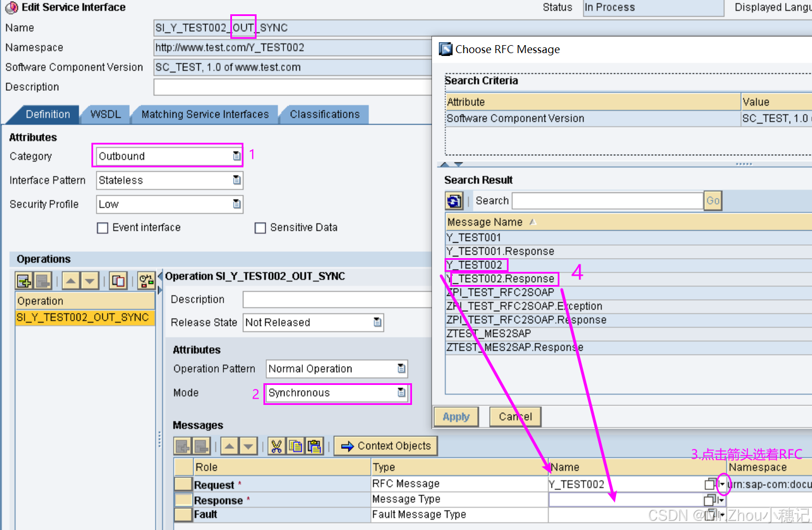This screenshot has height=530, width=812.
Task: Select the Cut (scissors) icon in Messages toolbar
Action: coord(276,446)
